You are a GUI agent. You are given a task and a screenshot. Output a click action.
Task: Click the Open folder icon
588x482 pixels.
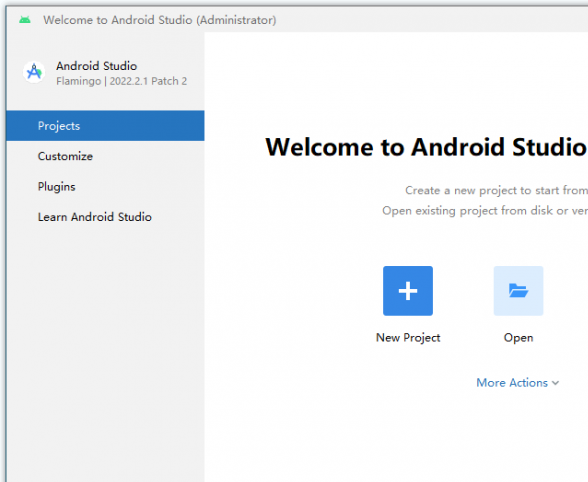[x=518, y=291]
